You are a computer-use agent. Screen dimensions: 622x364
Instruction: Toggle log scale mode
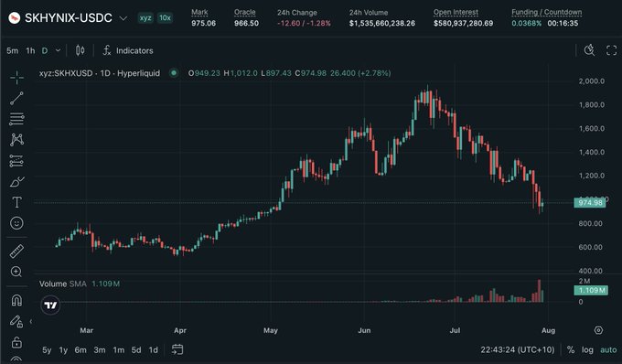pos(587,349)
